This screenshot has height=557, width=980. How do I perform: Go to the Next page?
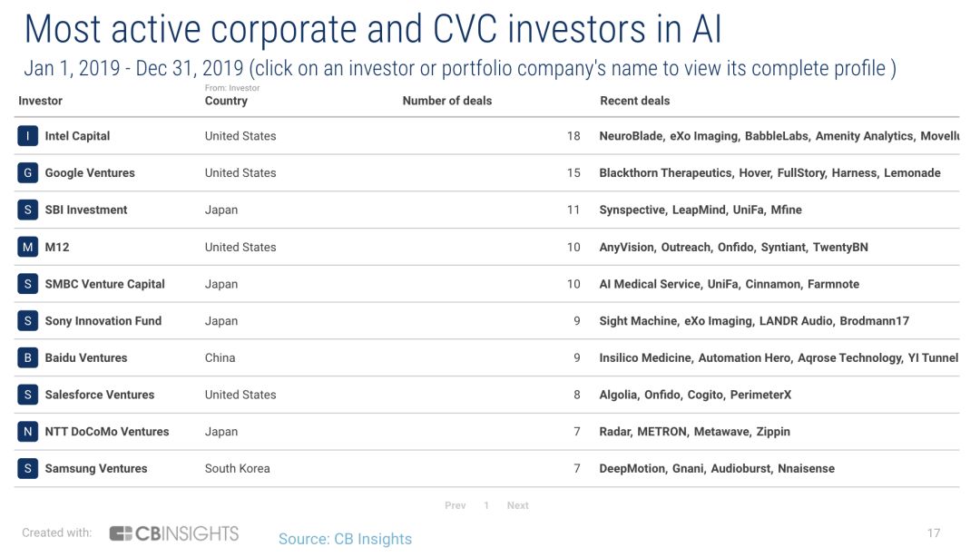(517, 505)
